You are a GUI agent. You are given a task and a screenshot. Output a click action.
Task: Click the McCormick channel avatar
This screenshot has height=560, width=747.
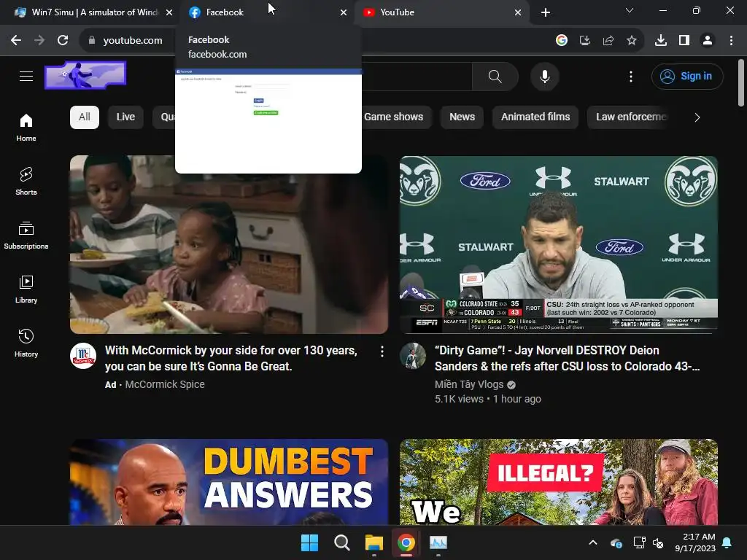pos(83,356)
